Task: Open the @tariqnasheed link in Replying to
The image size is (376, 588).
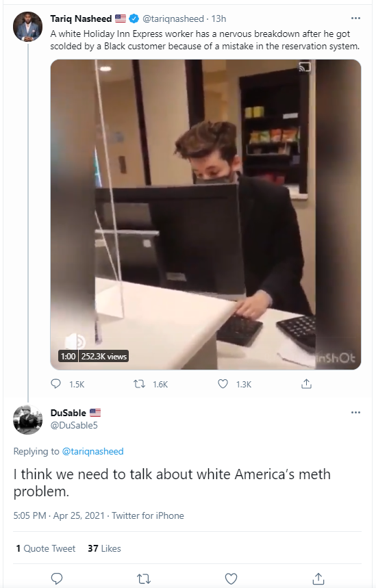Action: pyautogui.click(x=92, y=451)
